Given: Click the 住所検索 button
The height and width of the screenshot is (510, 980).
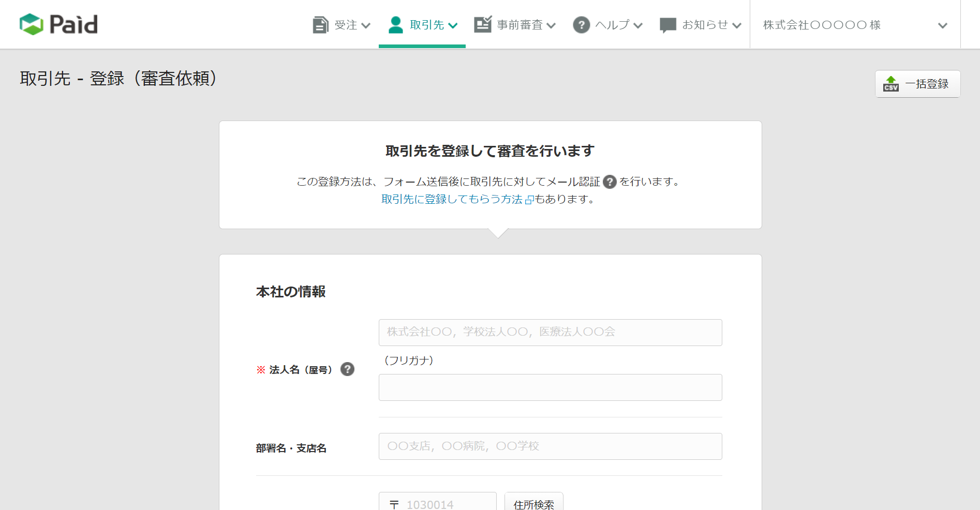Looking at the screenshot, I should (x=533, y=504).
